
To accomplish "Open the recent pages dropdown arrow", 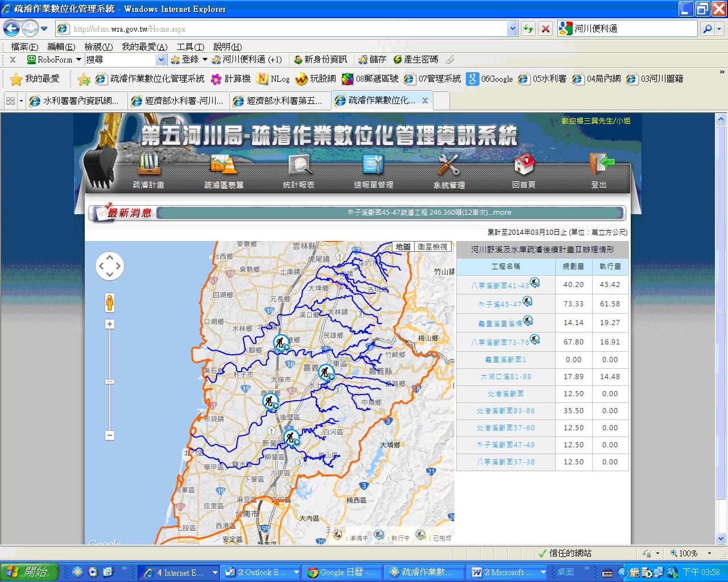I will point(44,28).
